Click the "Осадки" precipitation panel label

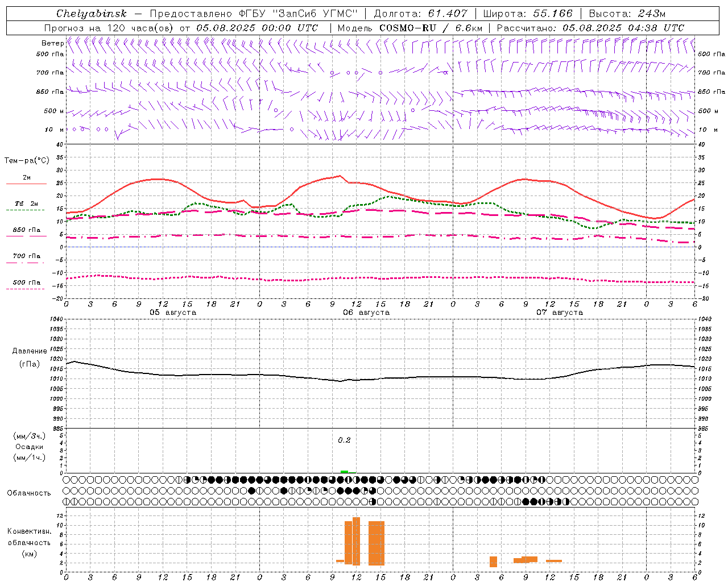(30, 447)
